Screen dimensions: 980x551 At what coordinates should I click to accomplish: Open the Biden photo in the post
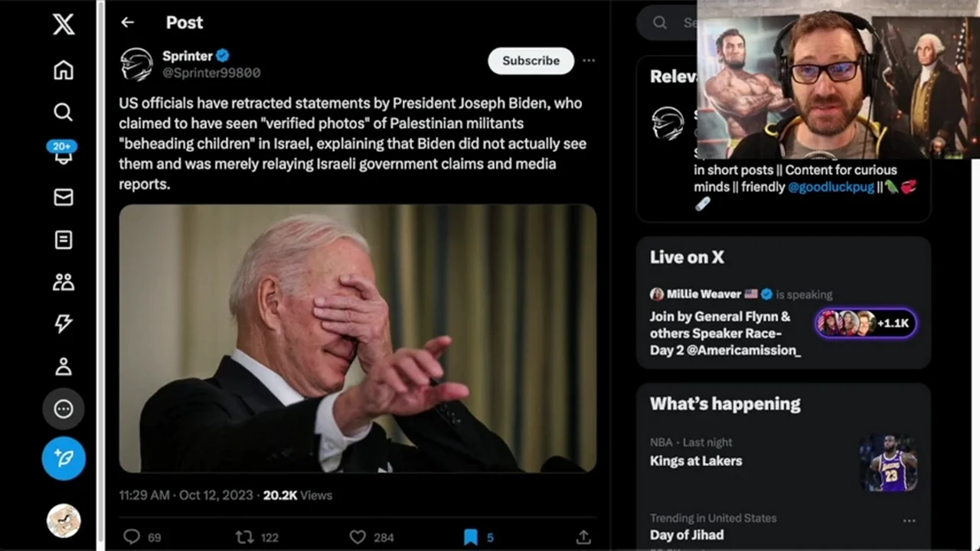click(x=358, y=338)
